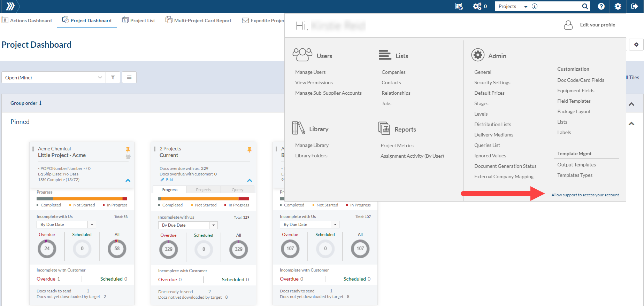The height and width of the screenshot is (306, 644).
Task: Unpin the 2 Projects Current card
Action: pos(250,150)
